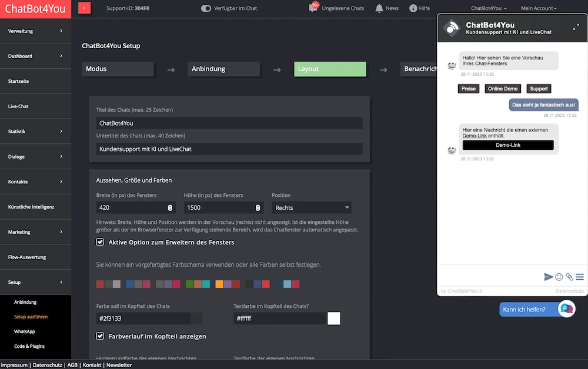Open the AGB footer link
This screenshot has width=588, height=369.
pos(72,365)
